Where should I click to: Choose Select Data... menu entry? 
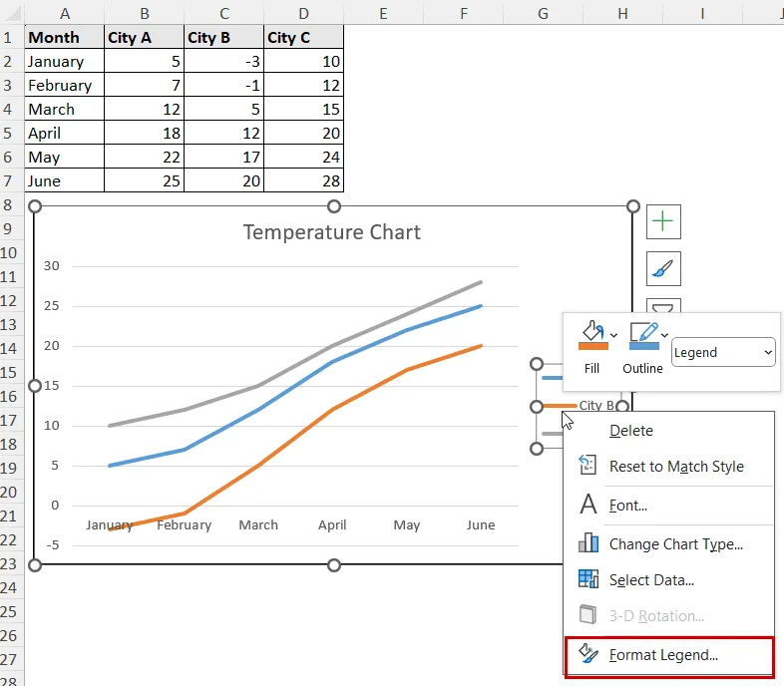tap(669, 580)
